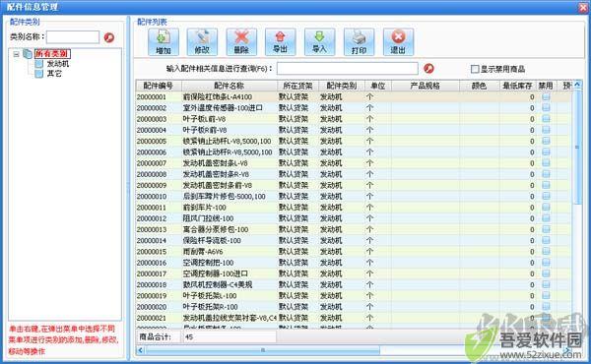Click the 最低库存 column header

(x=517, y=86)
